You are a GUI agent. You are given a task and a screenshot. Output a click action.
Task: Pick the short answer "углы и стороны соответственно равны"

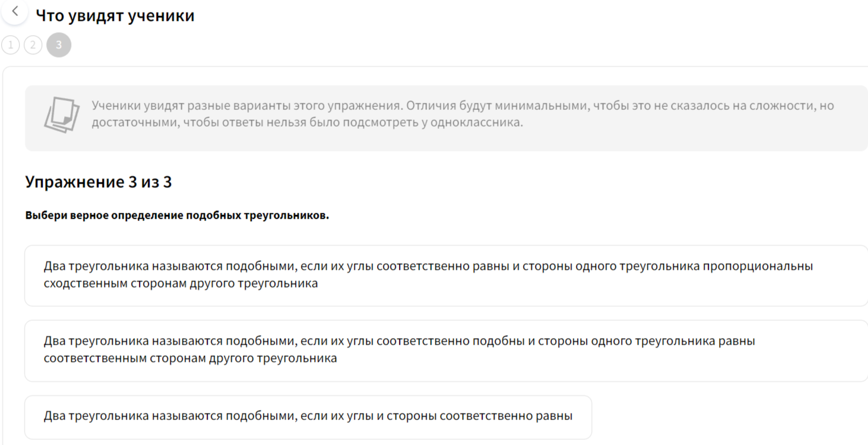308,416
